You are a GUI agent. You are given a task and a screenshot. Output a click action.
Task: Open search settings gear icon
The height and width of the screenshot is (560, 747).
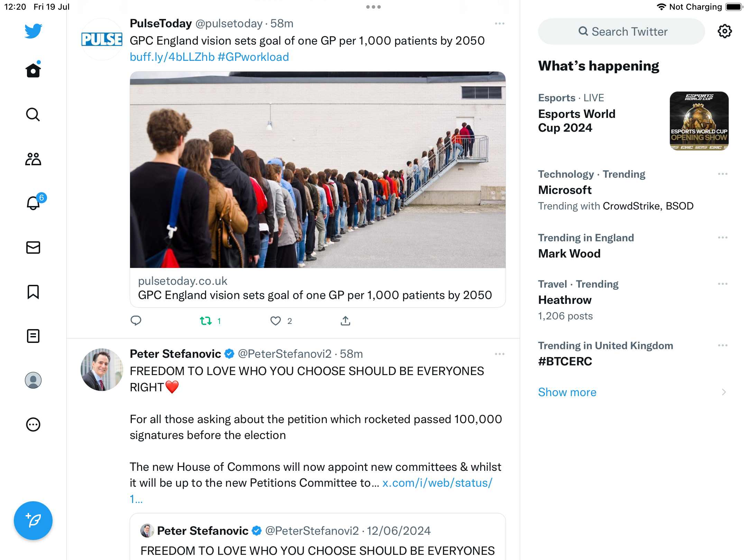coord(725,31)
